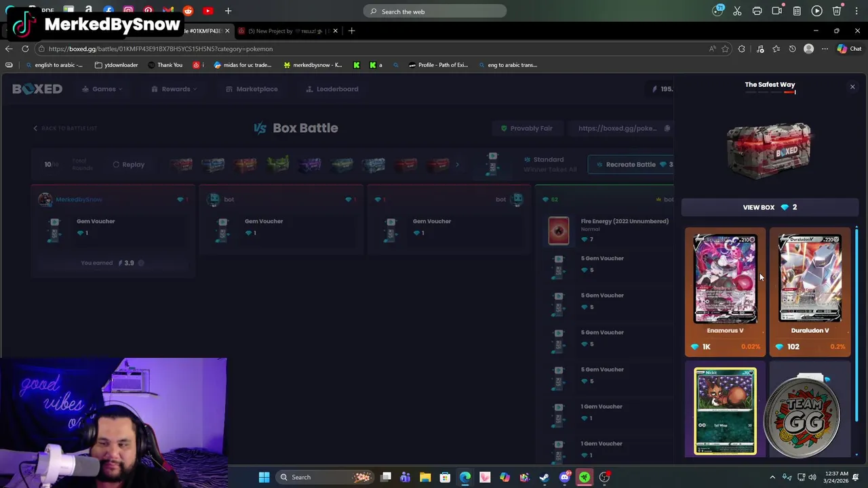868x488 pixels.
Task: Expand the Rewards dropdown menu
Action: click(174, 89)
